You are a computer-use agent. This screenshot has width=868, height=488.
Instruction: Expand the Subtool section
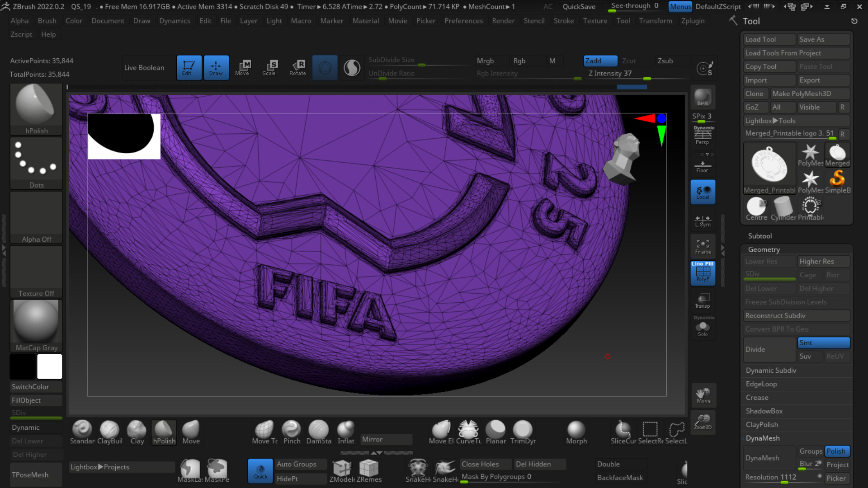tap(760, 236)
